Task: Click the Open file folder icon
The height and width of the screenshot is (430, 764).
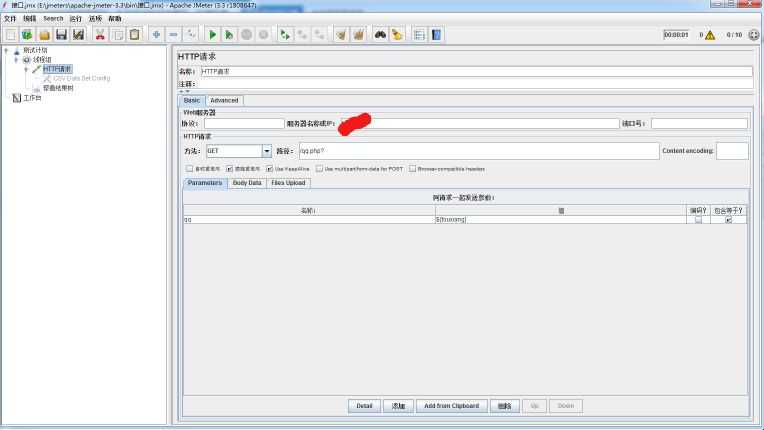Action: [x=44, y=35]
